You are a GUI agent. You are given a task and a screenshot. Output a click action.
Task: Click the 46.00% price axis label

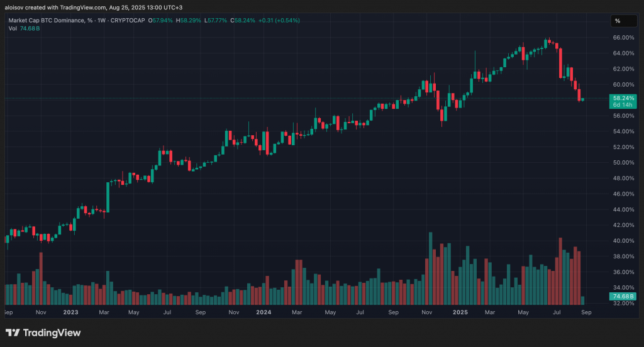[x=623, y=194]
